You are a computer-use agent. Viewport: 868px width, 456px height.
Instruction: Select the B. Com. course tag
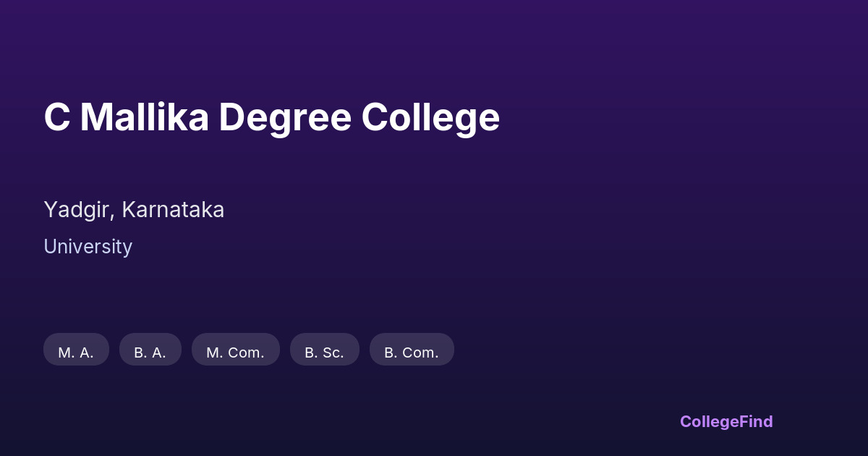pos(411,350)
